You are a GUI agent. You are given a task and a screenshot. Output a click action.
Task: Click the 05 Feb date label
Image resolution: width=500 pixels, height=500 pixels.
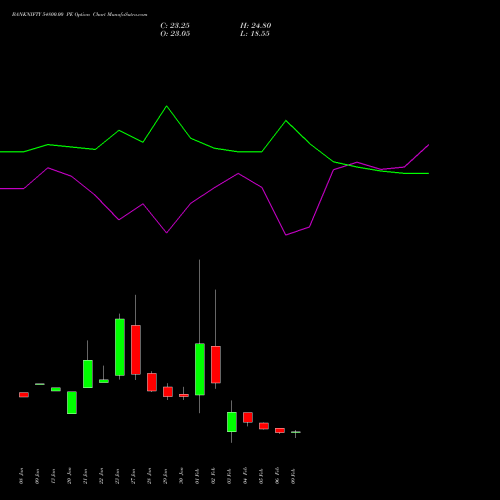tap(262, 476)
